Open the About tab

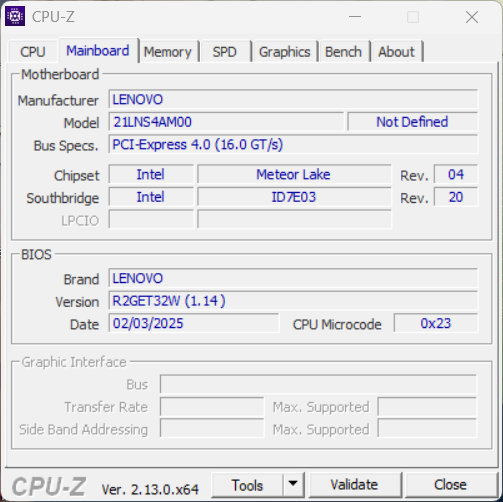pos(396,52)
